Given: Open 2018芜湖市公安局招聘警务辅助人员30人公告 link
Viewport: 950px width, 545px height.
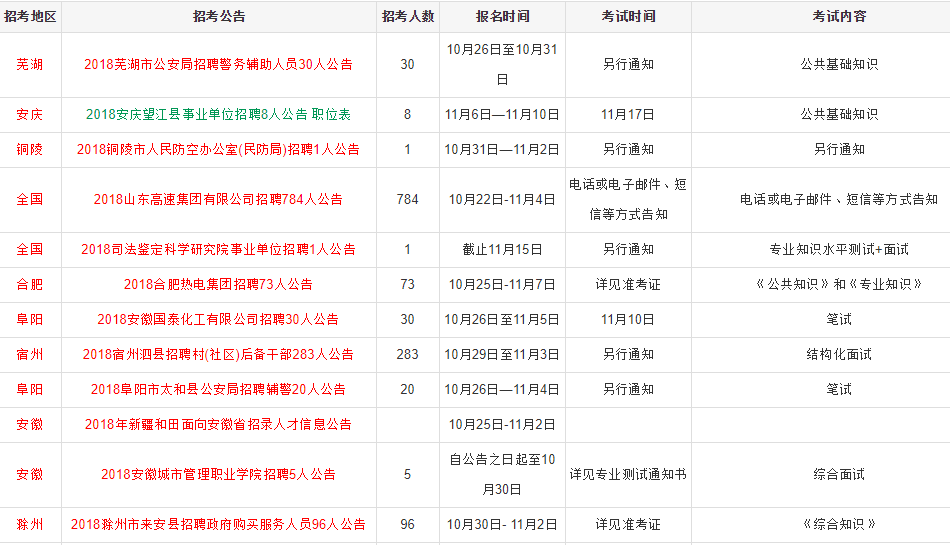Looking at the screenshot, I should coord(218,64).
